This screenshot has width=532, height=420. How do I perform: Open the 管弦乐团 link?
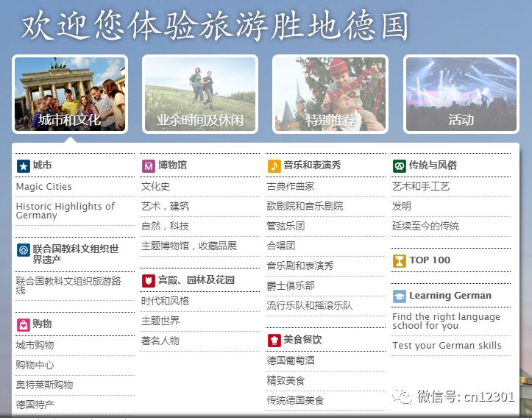pyautogui.click(x=285, y=226)
